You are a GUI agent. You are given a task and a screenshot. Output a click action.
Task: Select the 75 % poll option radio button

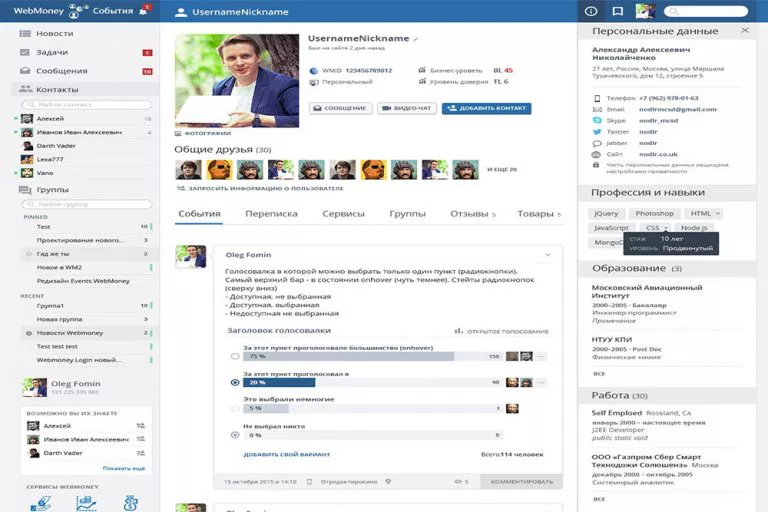235,356
